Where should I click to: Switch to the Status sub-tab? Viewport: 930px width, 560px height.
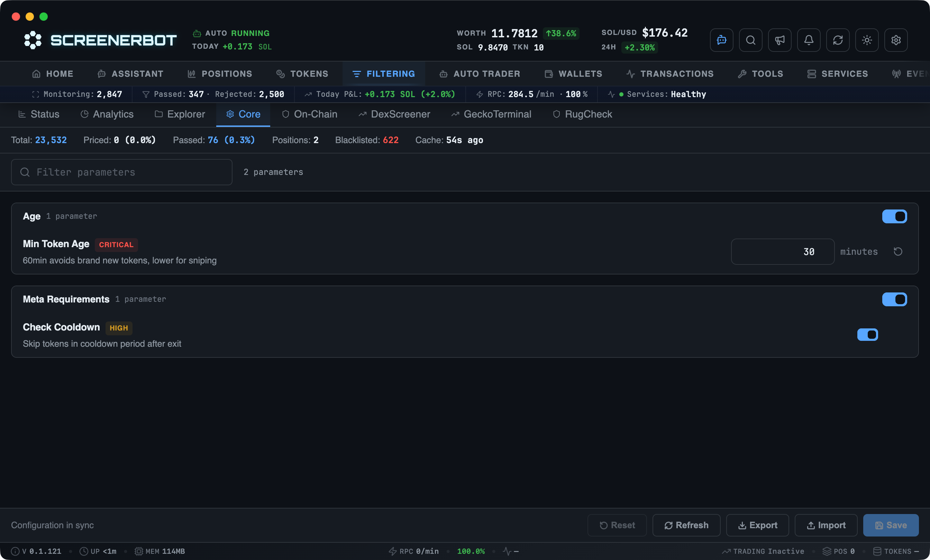pyautogui.click(x=39, y=114)
